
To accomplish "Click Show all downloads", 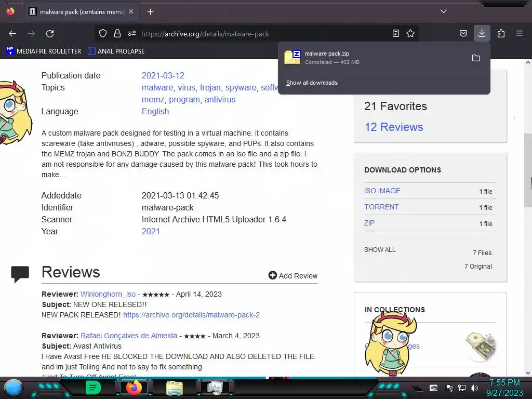I will 312,83.
